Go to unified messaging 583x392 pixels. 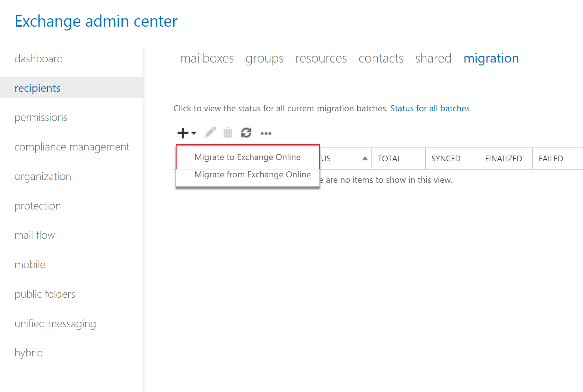(55, 324)
